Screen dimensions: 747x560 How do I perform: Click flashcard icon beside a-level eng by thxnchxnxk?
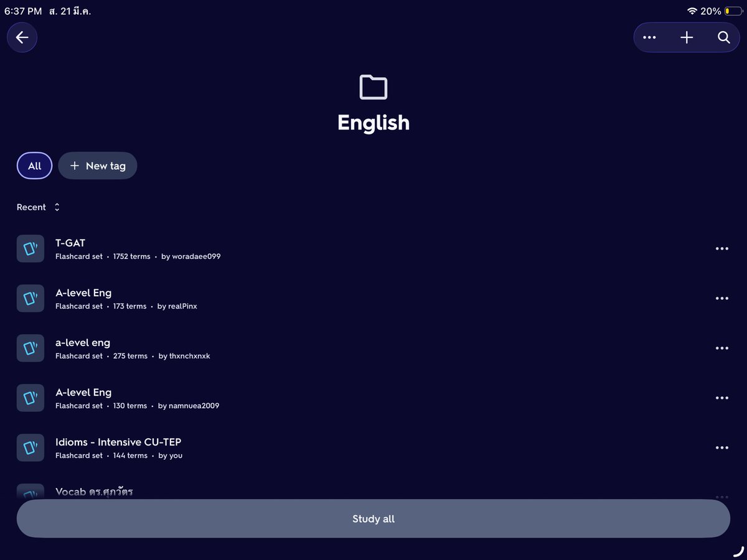(31, 348)
